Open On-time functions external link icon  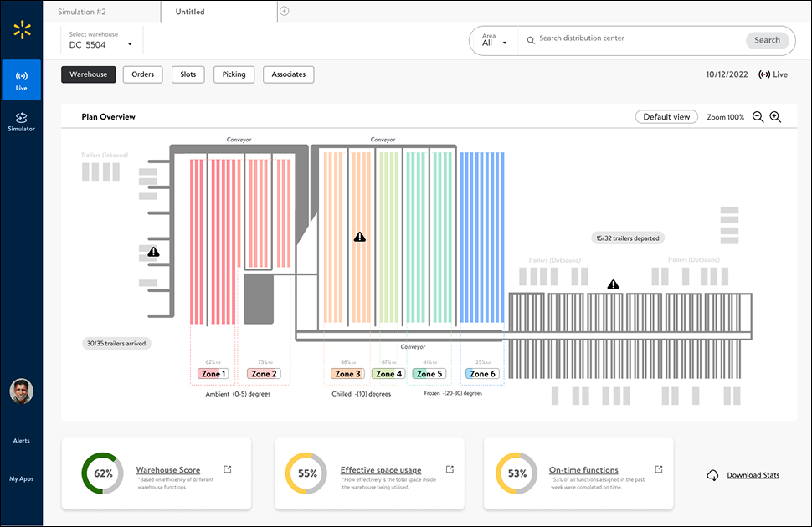pyautogui.click(x=659, y=469)
